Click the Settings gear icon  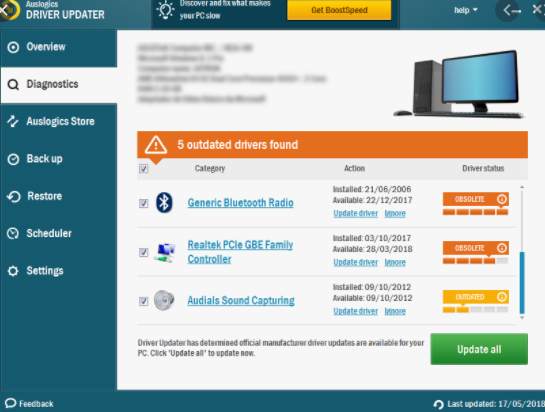pyautogui.click(x=13, y=271)
